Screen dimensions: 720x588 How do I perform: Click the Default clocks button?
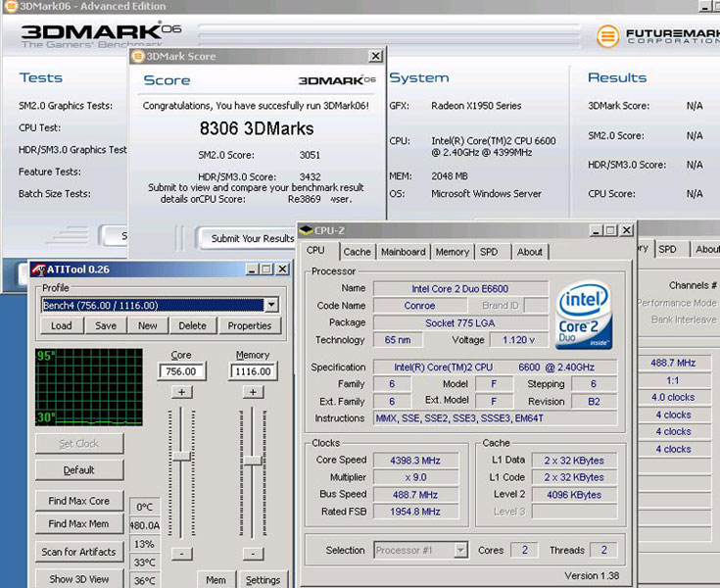click(x=79, y=470)
